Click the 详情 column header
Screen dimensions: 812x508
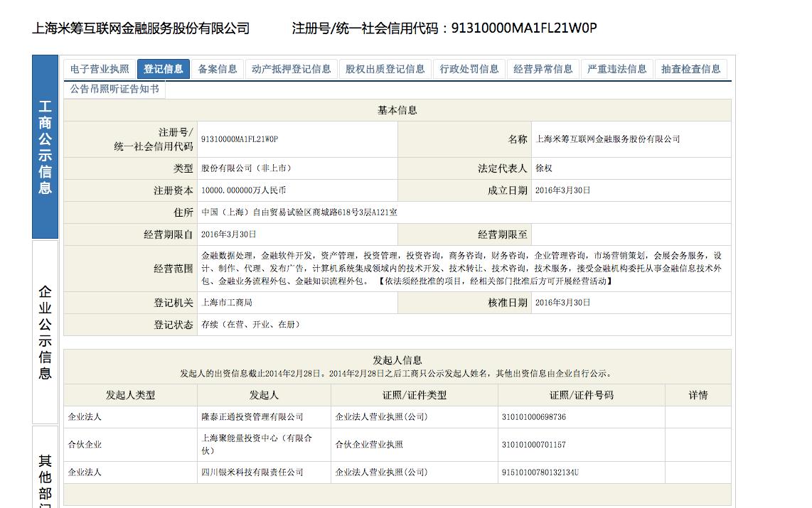click(x=698, y=395)
